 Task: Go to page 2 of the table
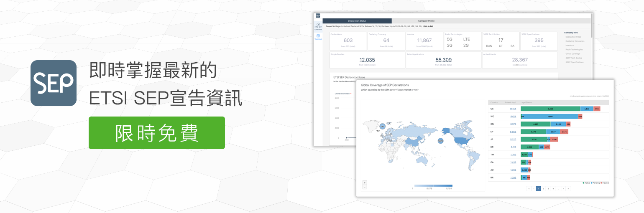tap(543, 189)
